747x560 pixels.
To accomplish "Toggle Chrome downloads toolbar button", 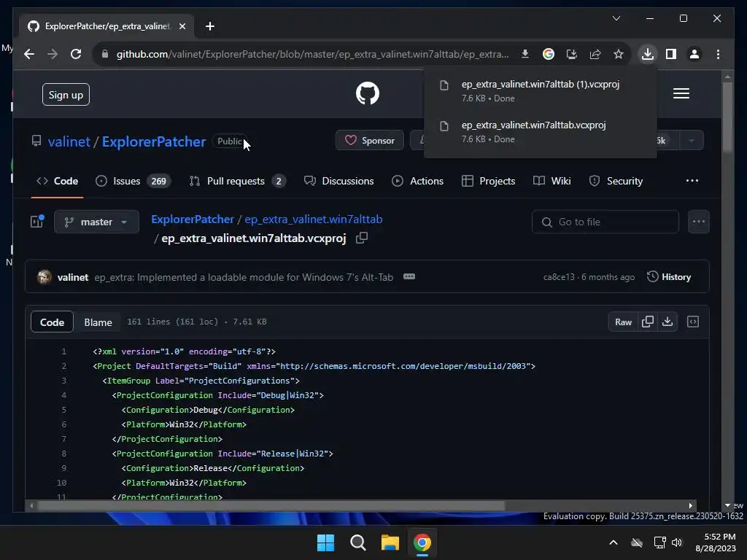I will 648,54.
